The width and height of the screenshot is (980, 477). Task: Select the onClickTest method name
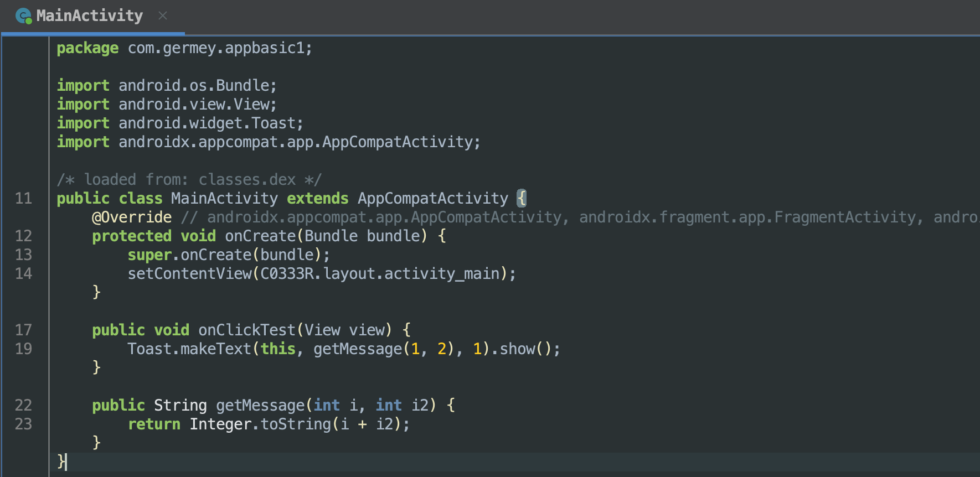tap(247, 330)
